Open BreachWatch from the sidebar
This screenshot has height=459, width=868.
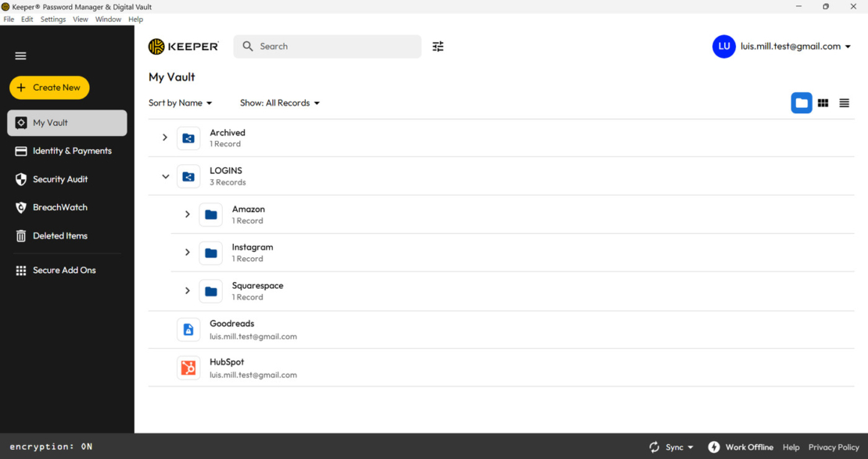(x=59, y=207)
